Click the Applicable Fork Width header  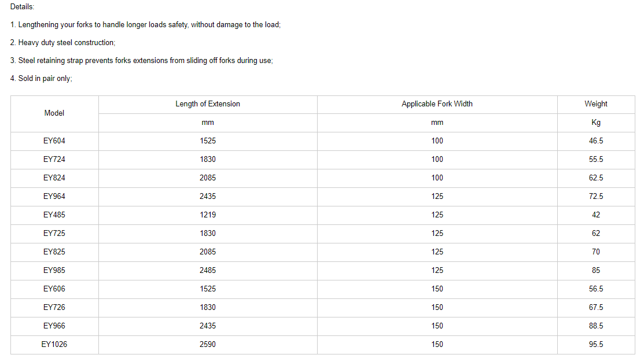tap(437, 104)
